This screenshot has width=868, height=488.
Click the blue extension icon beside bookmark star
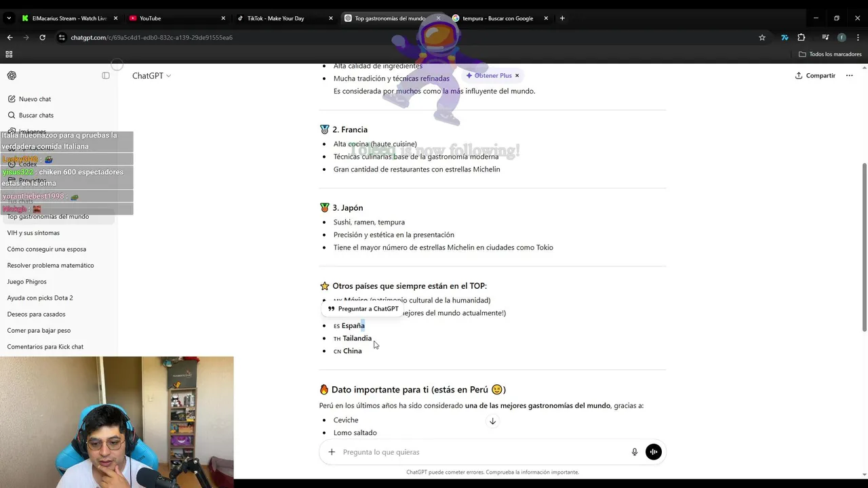(785, 37)
